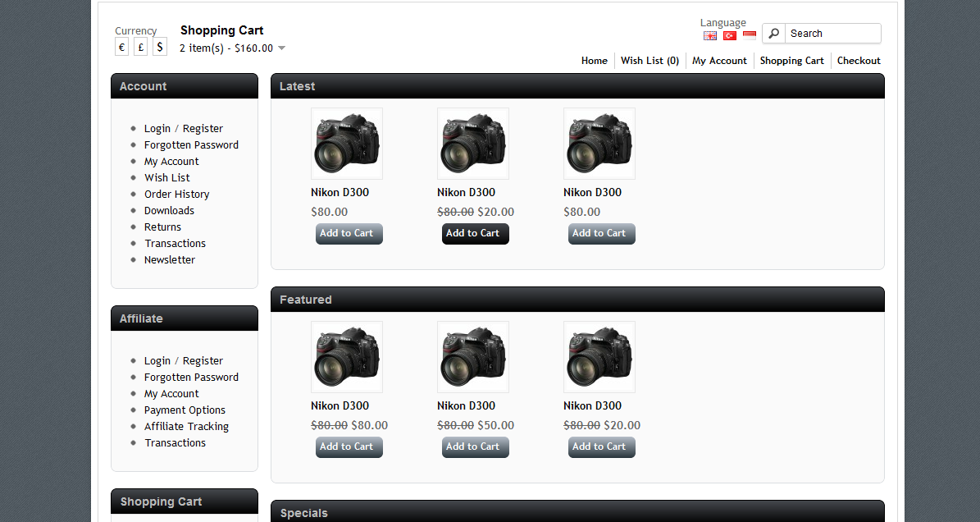The image size is (980, 522).
Task: Click the Shopping Cart sidebar box header
Action: [185, 501]
